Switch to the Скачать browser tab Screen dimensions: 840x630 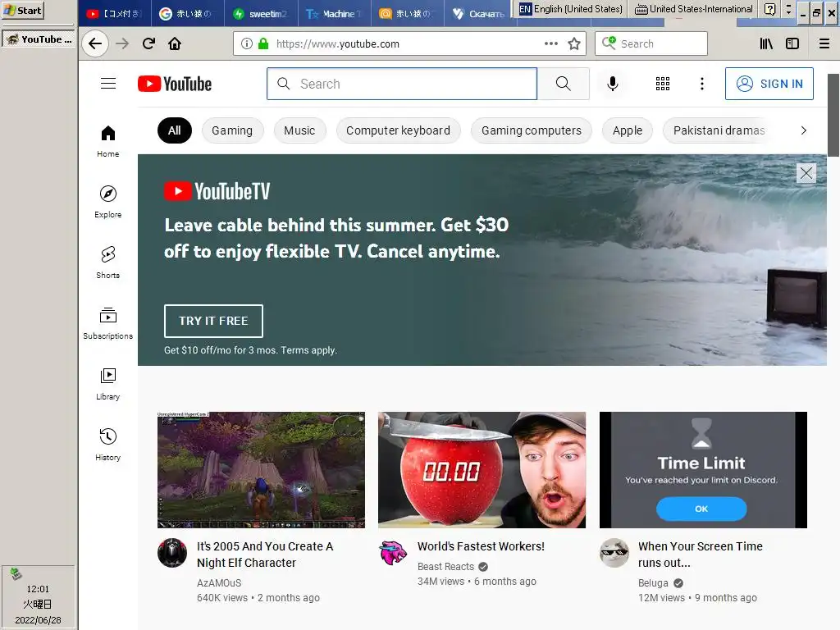coord(479,13)
